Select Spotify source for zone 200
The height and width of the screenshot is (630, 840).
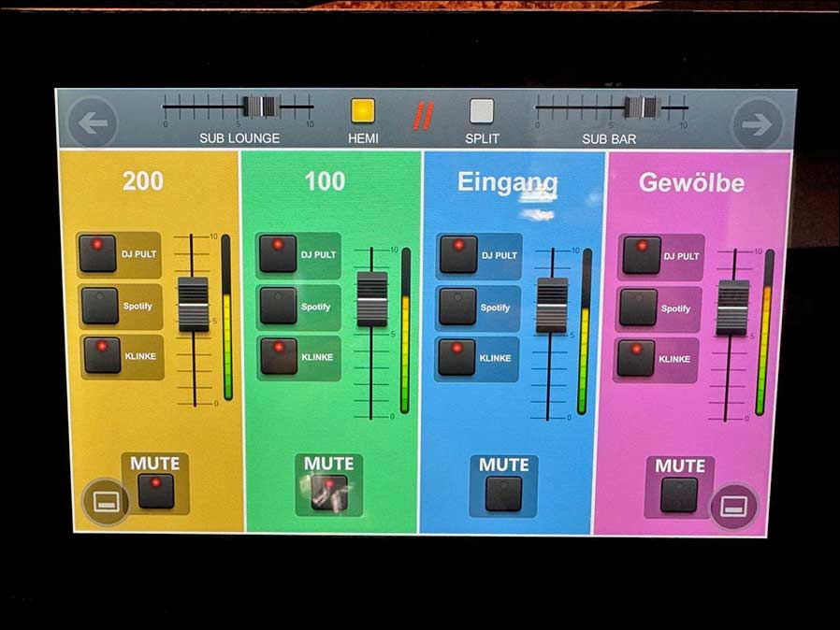click(98, 305)
